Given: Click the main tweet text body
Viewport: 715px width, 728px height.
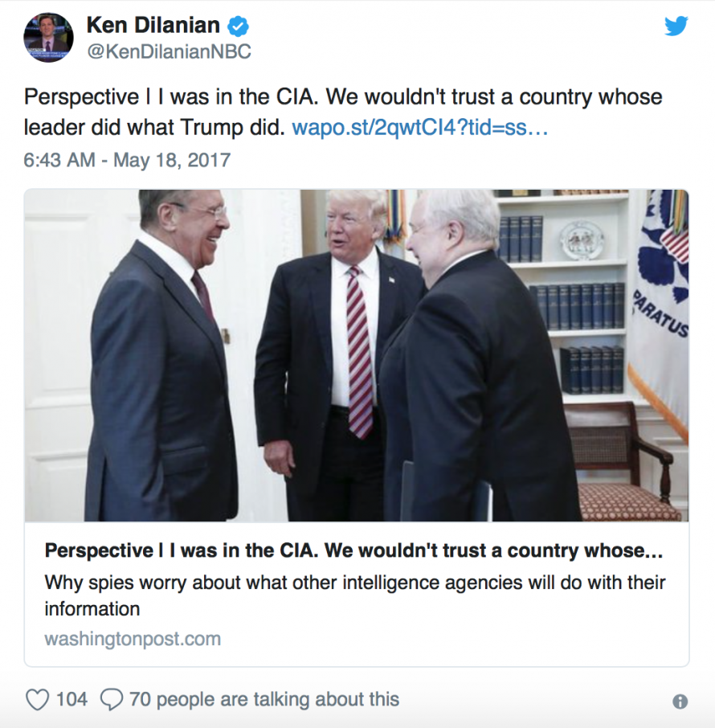Looking at the screenshot, I should (343, 112).
